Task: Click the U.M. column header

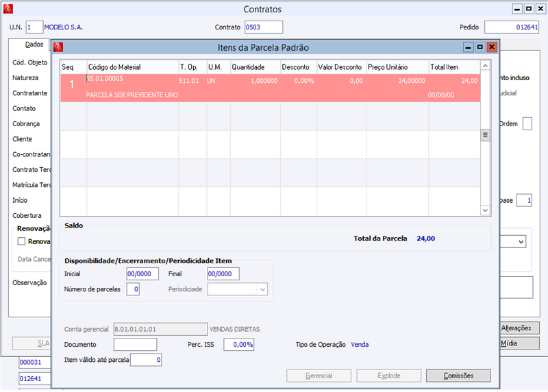Action: [219, 67]
